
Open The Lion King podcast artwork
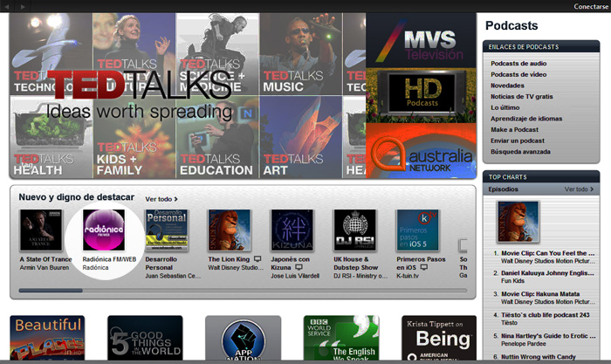click(x=229, y=230)
